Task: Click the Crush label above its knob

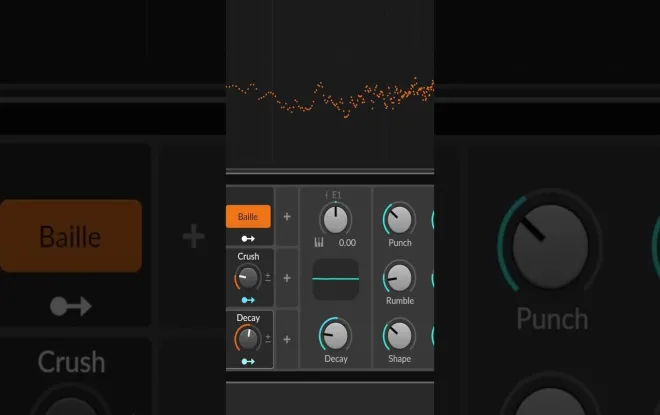Action: click(248, 256)
